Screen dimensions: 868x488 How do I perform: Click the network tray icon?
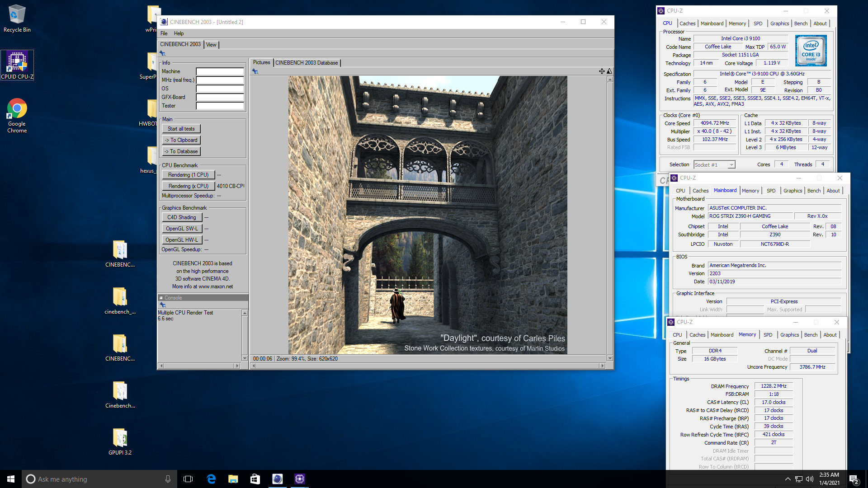(799, 479)
